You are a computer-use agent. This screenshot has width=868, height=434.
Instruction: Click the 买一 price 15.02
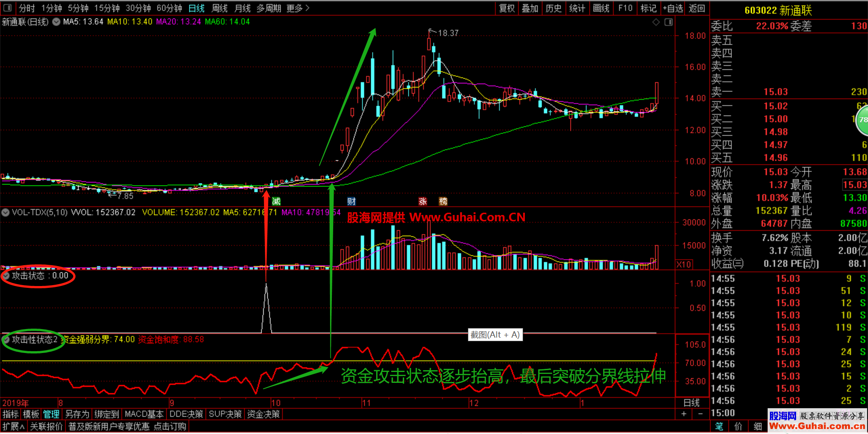pos(775,106)
